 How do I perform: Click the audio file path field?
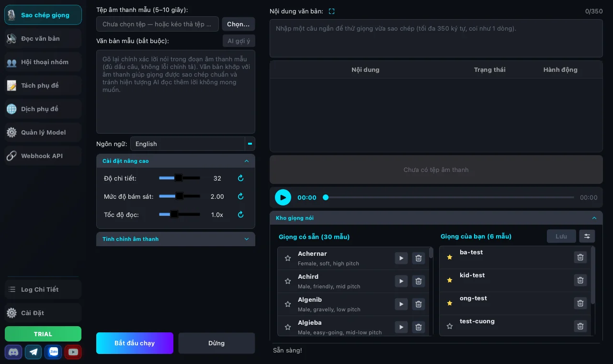158,24
